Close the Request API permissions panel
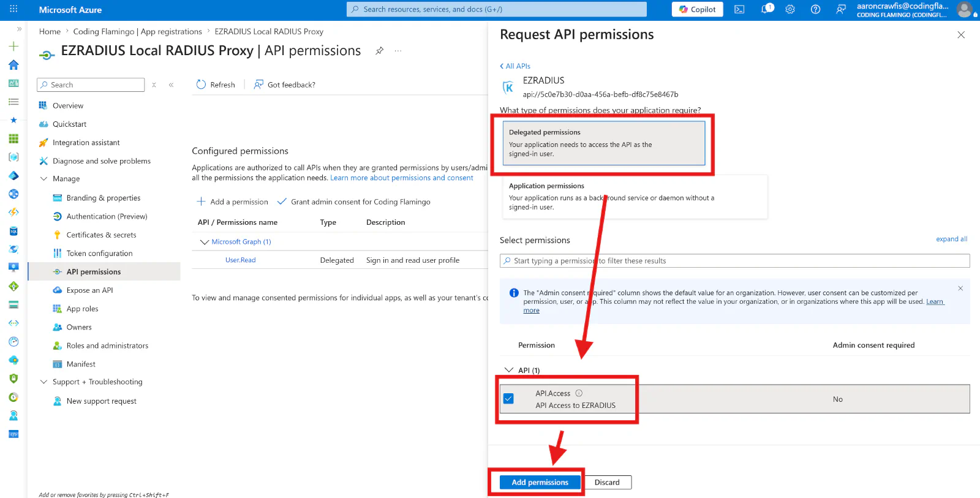The image size is (980, 498). tap(961, 35)
